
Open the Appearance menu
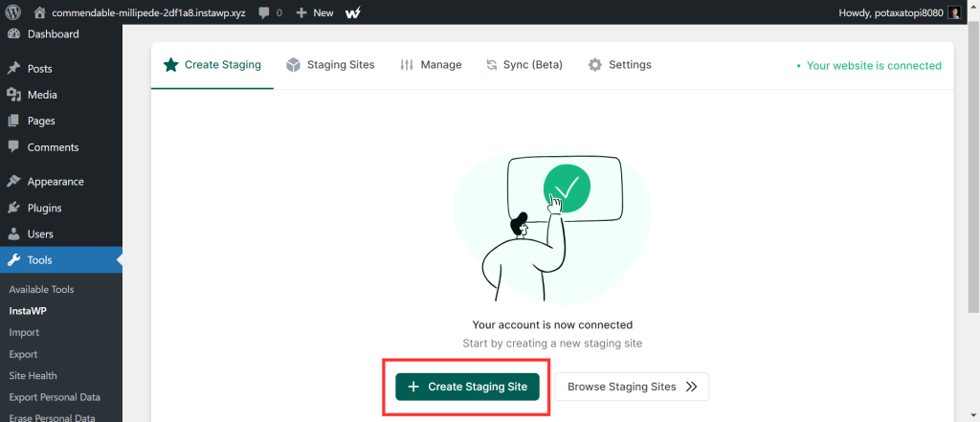(61, 182)
